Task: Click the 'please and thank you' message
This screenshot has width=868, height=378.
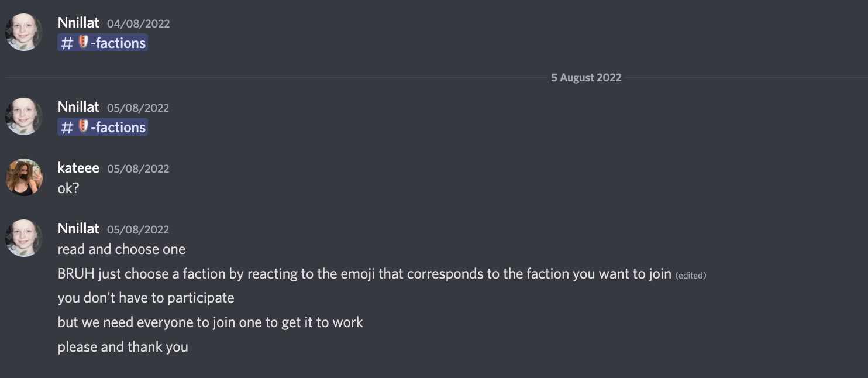Action: (123, 347)
